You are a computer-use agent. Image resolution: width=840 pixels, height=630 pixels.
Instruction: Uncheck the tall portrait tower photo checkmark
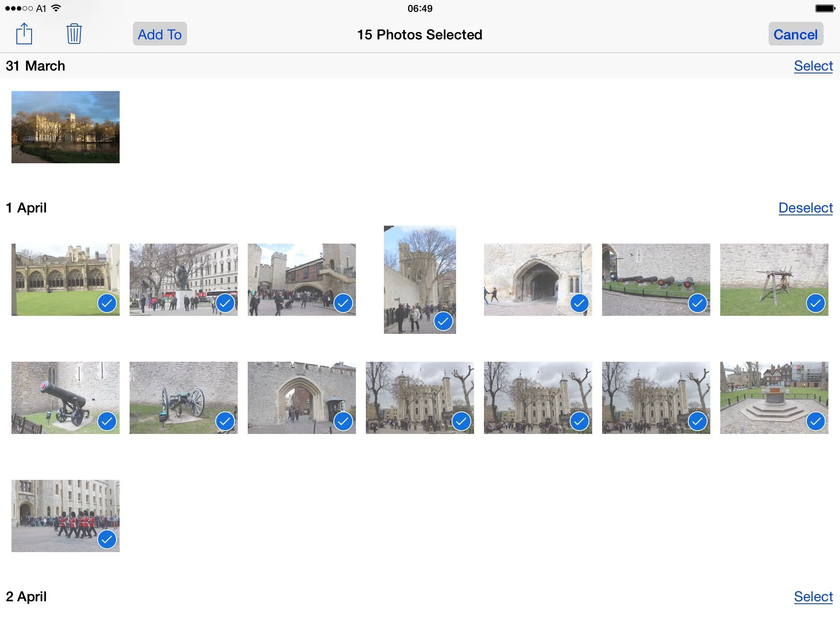[443, 321]
